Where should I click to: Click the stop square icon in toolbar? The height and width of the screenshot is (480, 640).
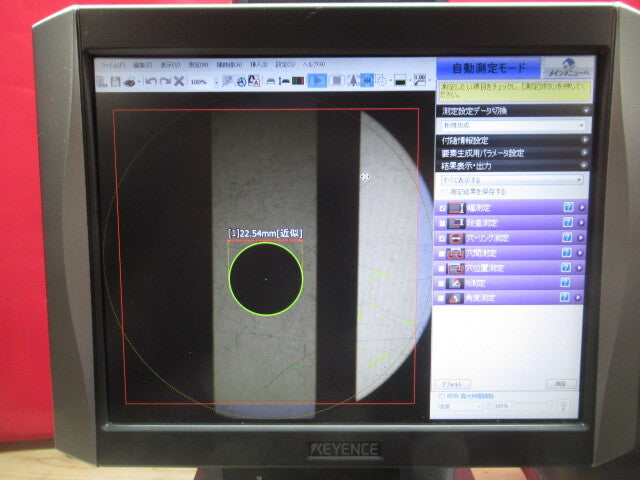(337, 80)
